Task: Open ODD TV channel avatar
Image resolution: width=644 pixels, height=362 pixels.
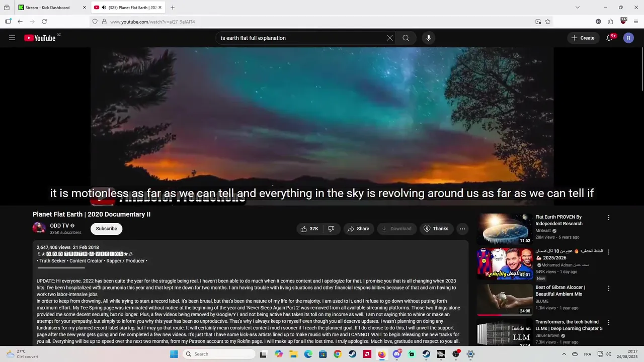Action: pyautogui.click(x=39, y=229)
